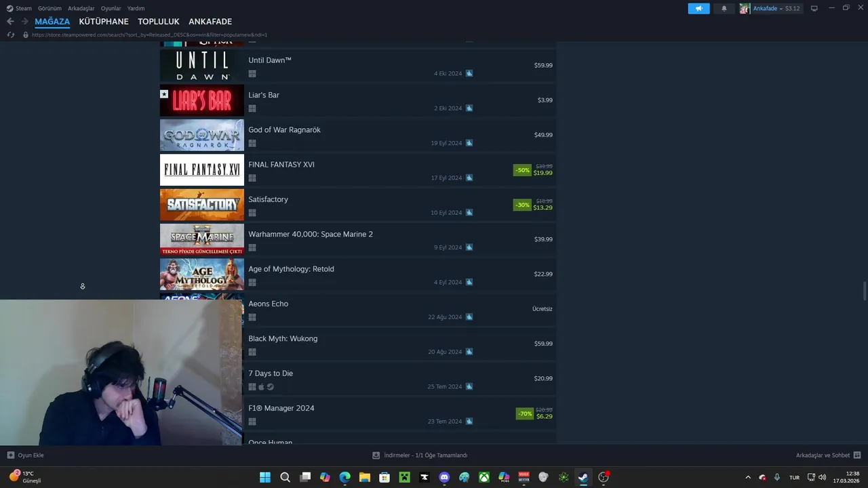Viewport: 868px width, 488px height.
Task: Click the -50% discount badge for Final Fantasy
Action: [x=522, y=170]
